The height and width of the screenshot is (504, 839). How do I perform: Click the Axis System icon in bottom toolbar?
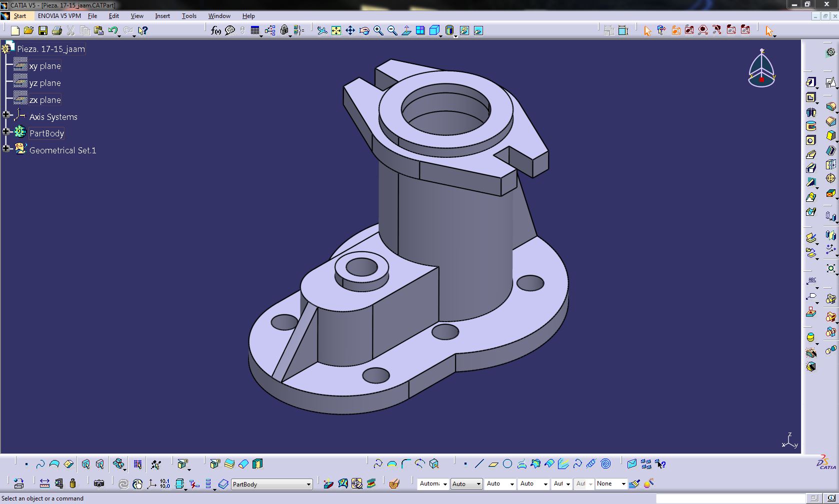tap(151, 483)
